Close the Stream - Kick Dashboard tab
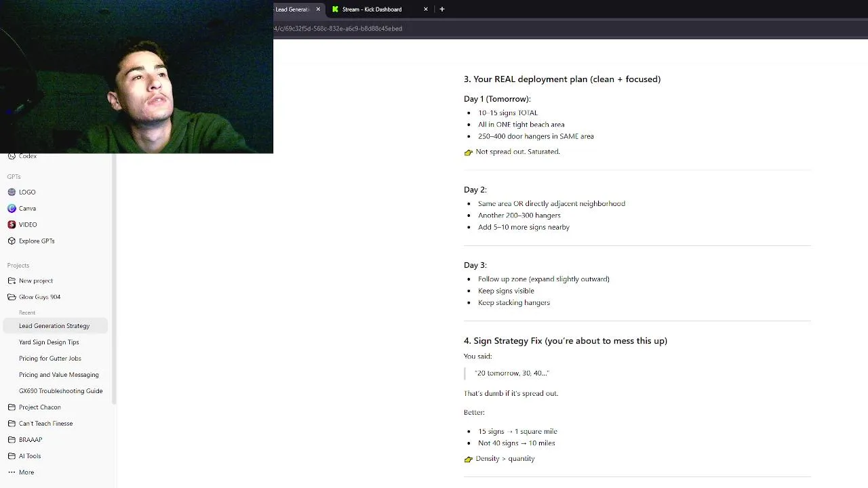Image resolution: width=868 pixels, height=488 pixels. click(x=426, y=9)
